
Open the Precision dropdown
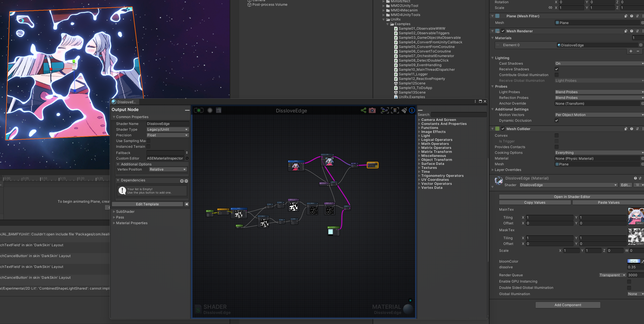tap(168, 135)
